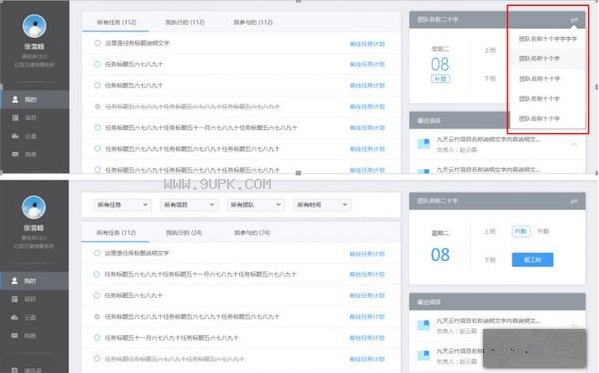The width and height of the screenshot is (599, 373).
Task: Open the 所有项目 filter dropdown
Action: coord(189,205)
